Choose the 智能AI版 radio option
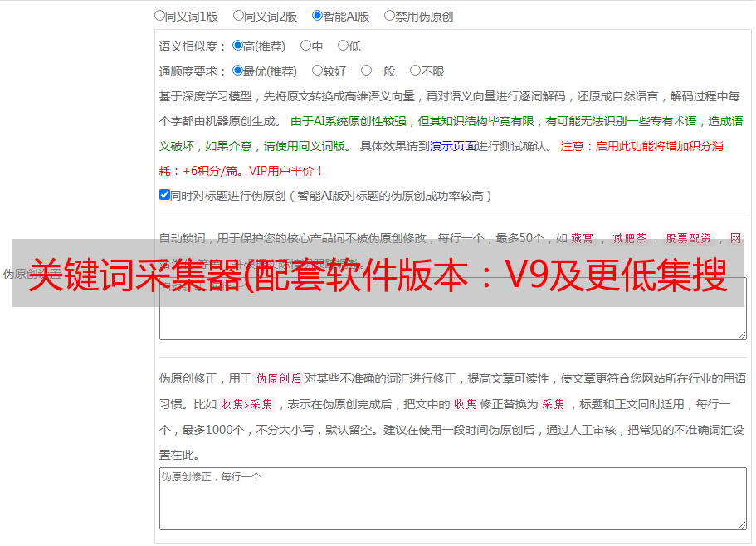The height and width of the screenshot is (546, 756). (x=317, y=16)
